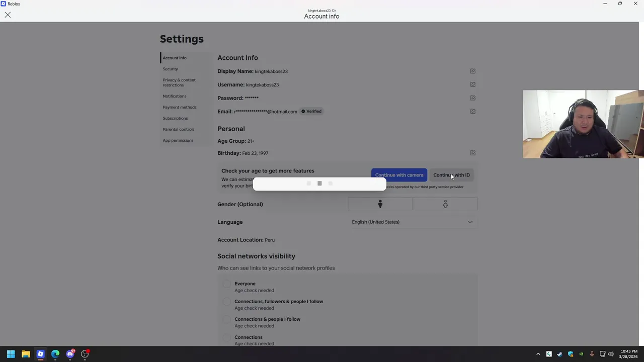Open the Windows Start menu
This screenshot has width=644, height=362.
(11, 354)
